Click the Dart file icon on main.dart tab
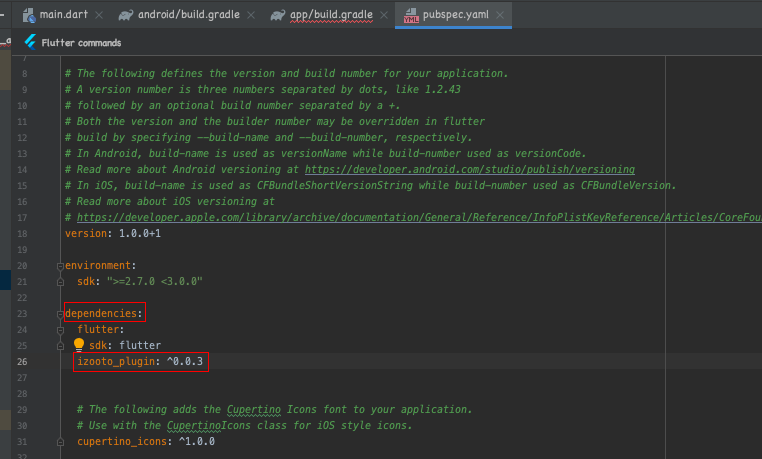The image size is (762, 459). coord(29,15)
